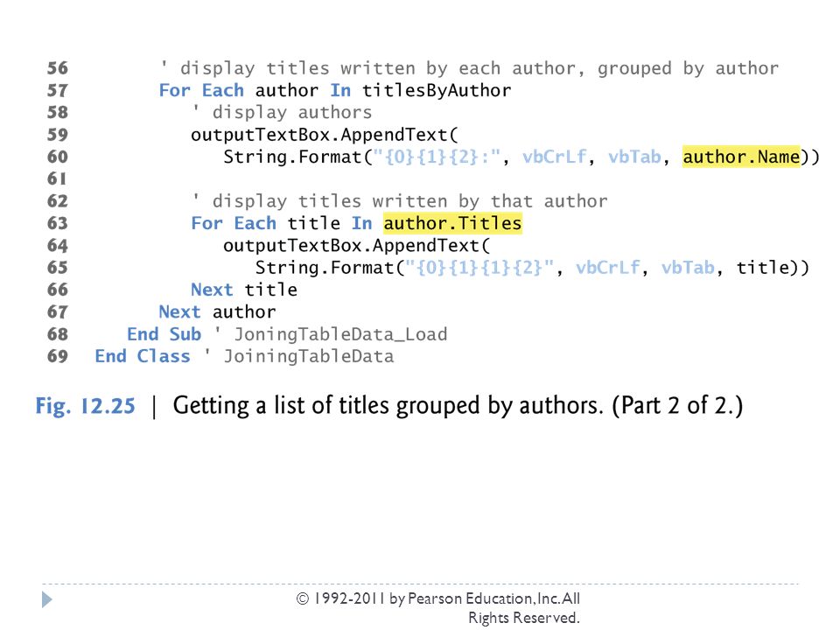Click outputTextBox.AppendText on line 59

coord(325,135)
